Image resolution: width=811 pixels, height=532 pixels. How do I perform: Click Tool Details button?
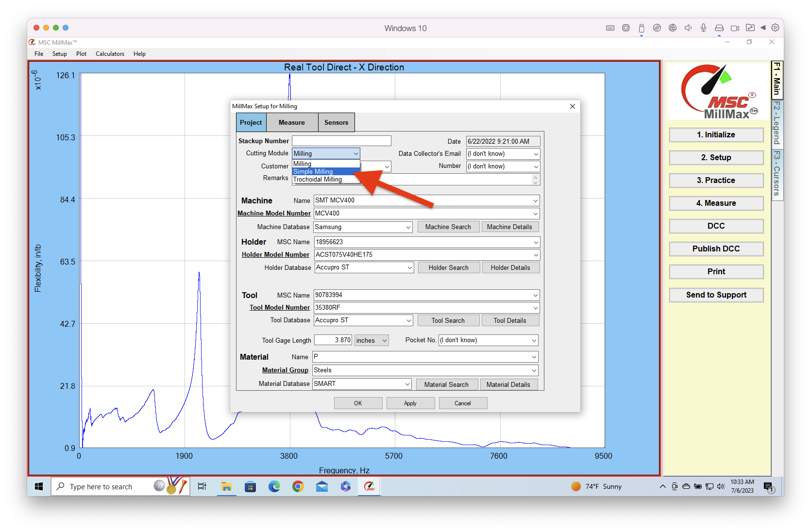point(510,320)
